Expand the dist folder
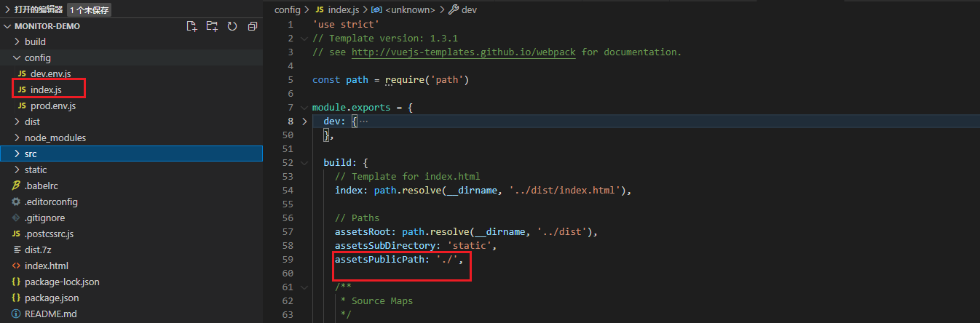The width and height of the screenshot is (980, 323). coord(17,122)
